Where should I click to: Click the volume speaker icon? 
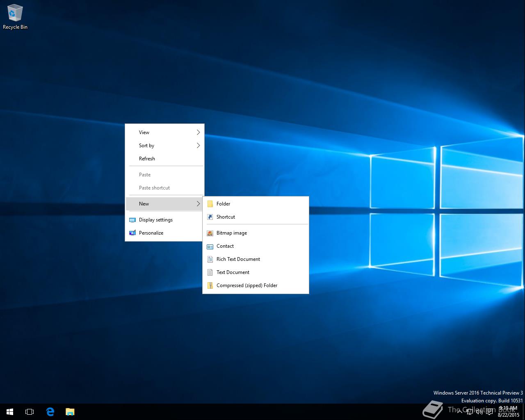pyautogui.click(x=479, y=412)
